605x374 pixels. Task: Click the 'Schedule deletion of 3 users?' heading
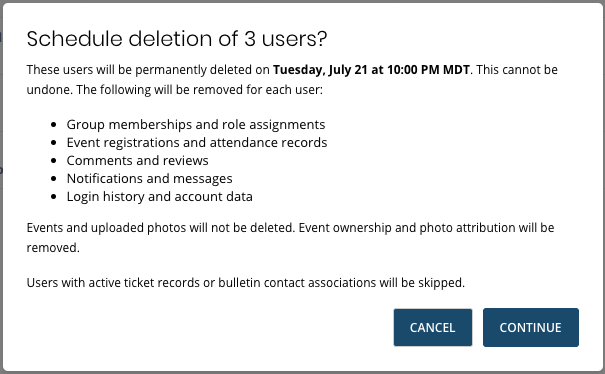177,39
